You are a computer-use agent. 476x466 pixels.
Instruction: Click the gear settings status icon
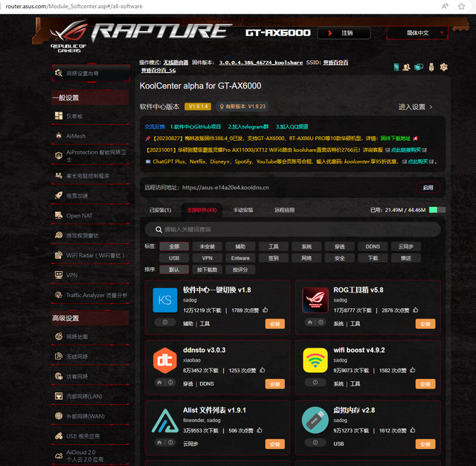pos(443,67)
